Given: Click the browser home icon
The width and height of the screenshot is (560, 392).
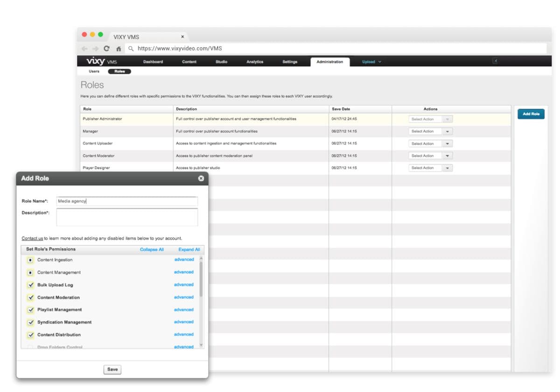Looking at the screenshot, I should [x=119, y=48].
